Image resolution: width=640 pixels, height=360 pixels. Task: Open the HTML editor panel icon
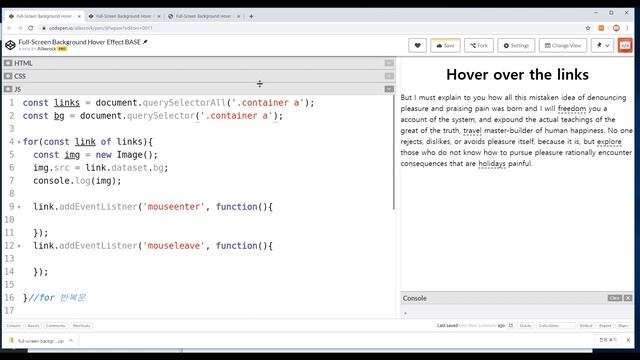(8, 63)
